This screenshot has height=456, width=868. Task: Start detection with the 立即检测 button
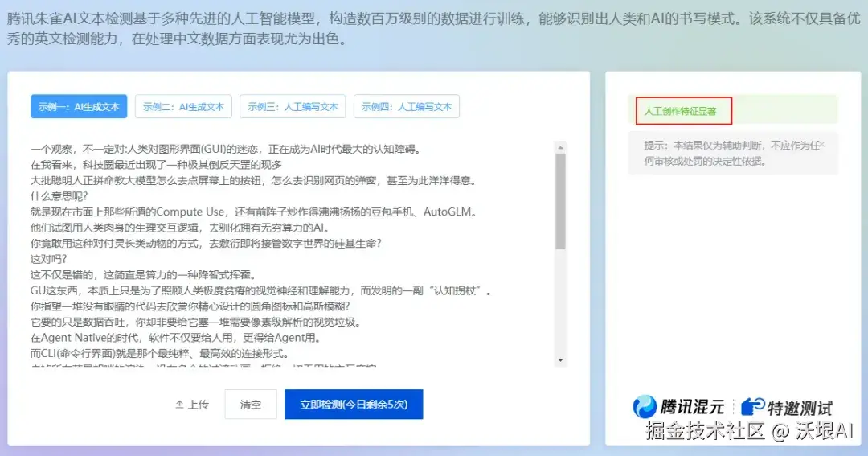click(x=354, y=405)
